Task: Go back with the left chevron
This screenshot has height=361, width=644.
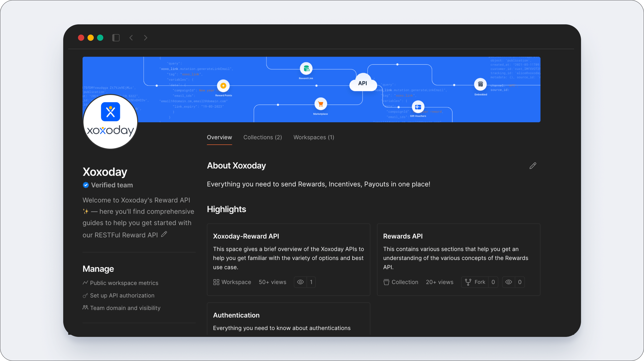Action: tap(131, 38)
